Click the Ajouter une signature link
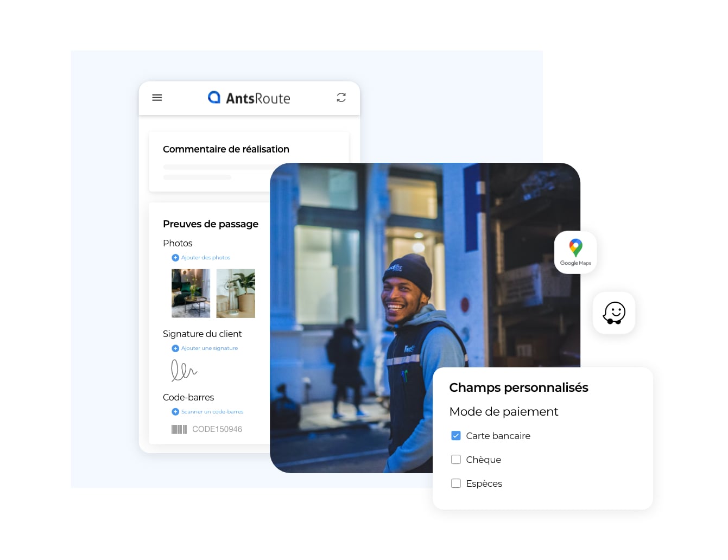The width and height of the screenshot is (728, 560). pos(210,348)
